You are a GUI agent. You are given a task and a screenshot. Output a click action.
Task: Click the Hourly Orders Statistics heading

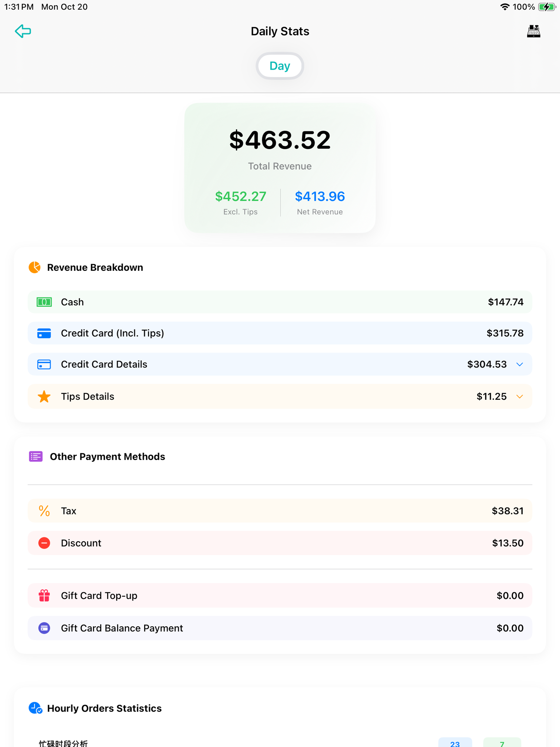[x=104, y=708]
